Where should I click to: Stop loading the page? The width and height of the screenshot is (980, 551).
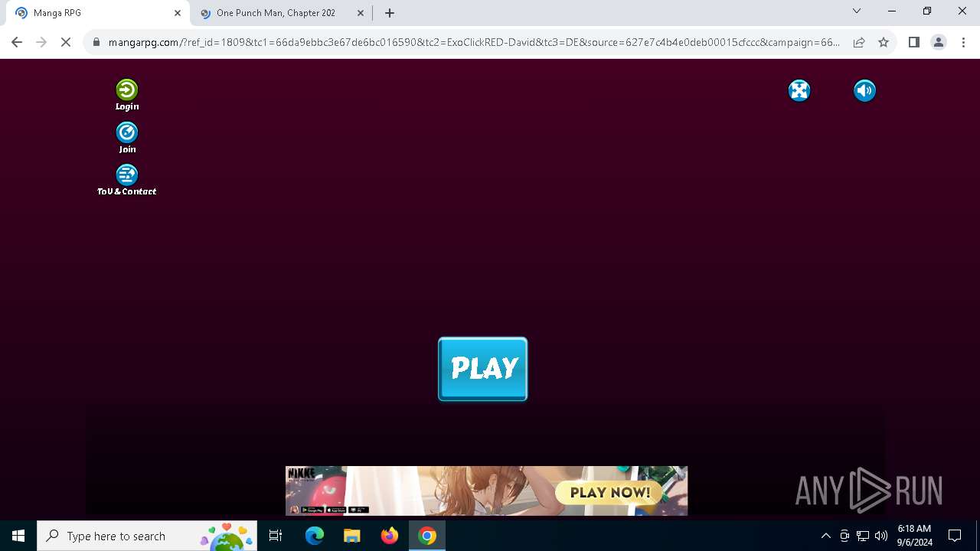pos(66,42)
